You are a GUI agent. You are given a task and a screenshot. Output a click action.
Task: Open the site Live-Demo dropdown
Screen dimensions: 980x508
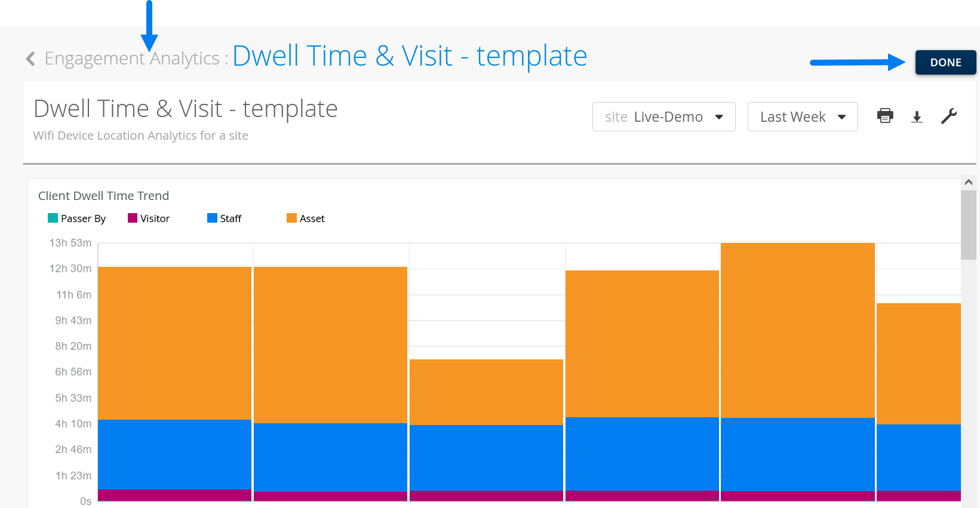click(663, 117)
